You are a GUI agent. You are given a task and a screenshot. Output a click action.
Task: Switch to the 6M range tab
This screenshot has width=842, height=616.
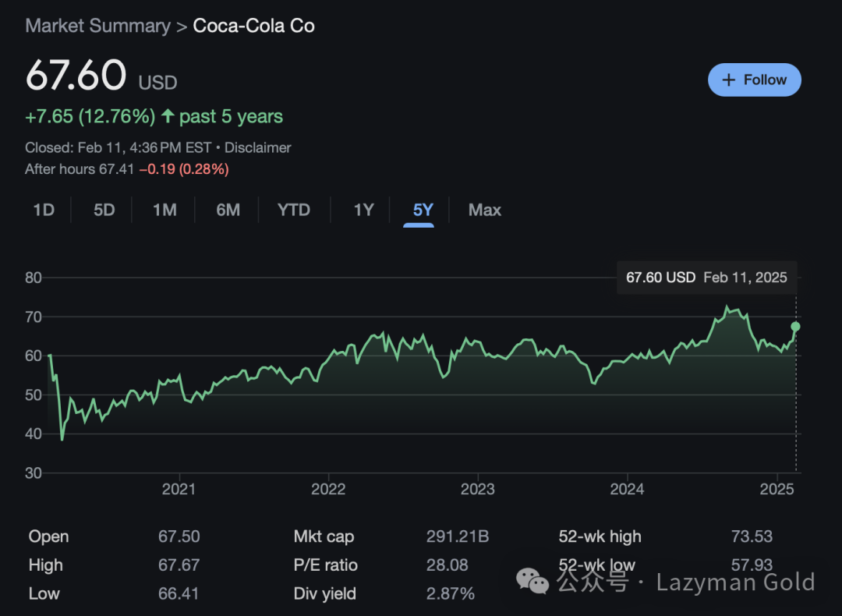pyautogui.click(x=228, y=210)
